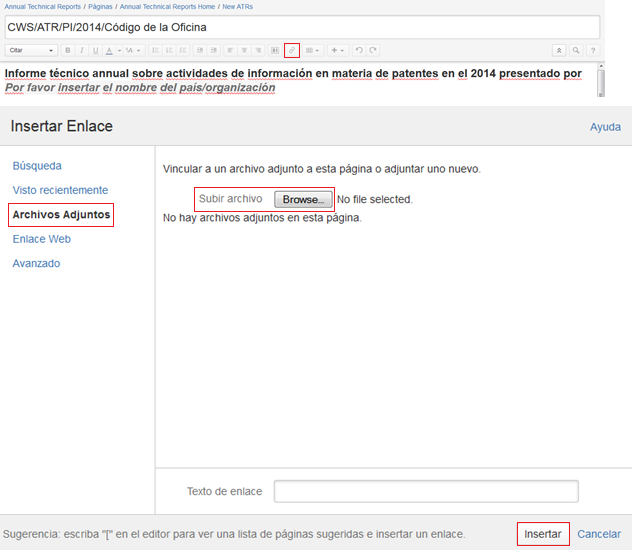Open the Avanzado link tab
This screenshot has height=550, width=633.
[x=36, y=263]
